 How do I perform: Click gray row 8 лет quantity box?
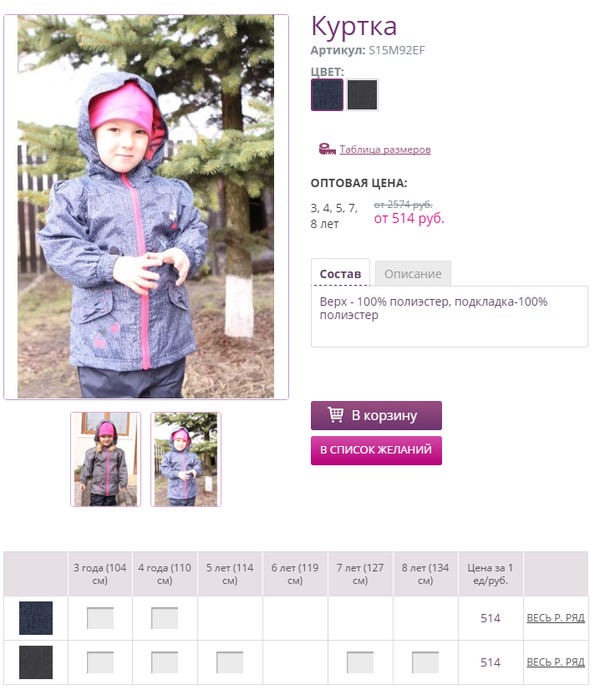pos(425,662)
